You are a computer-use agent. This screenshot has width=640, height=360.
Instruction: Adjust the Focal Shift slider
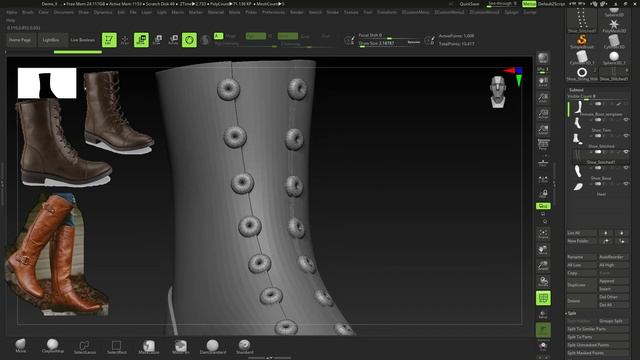tap(389, 36)
